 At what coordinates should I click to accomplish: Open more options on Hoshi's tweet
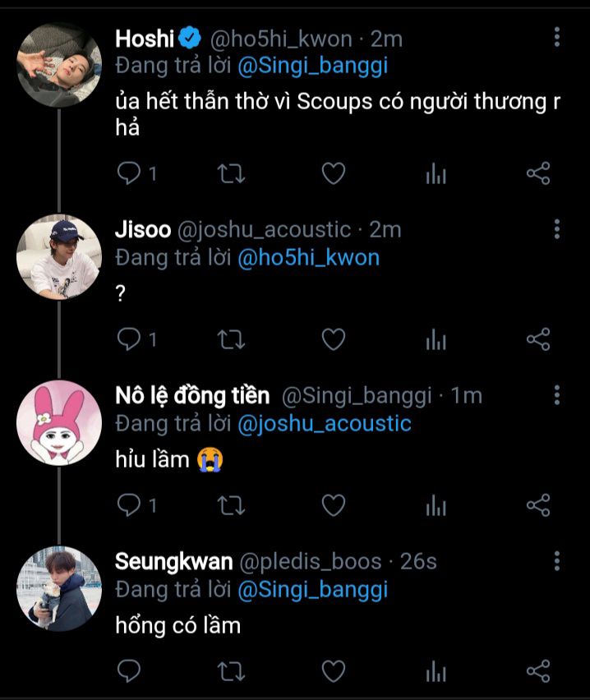pyautogui.click(x=557, y=37)
